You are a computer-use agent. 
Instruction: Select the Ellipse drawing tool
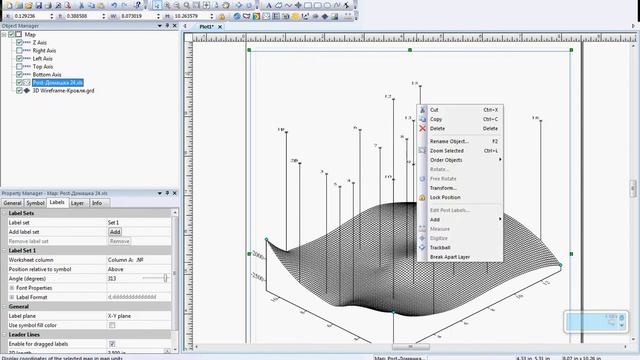327,5
